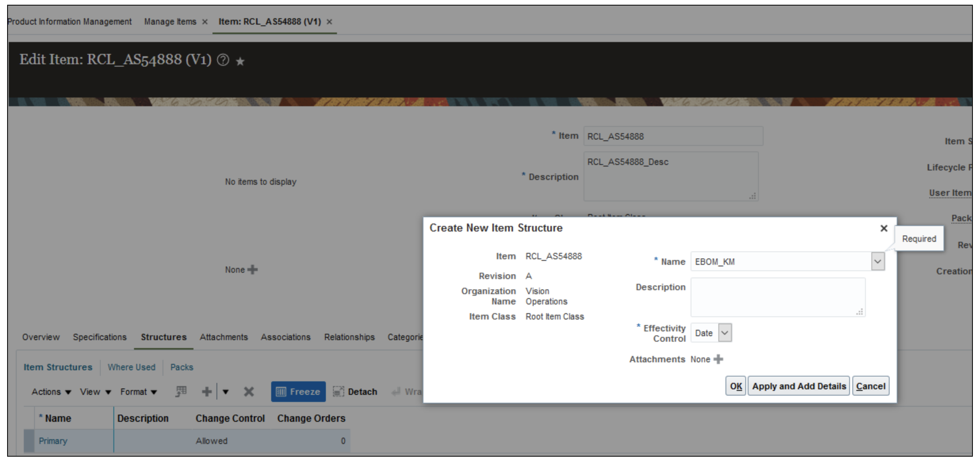This screenshot has height=463, width=980.
Task: Click the favorite star next to the item title
Action: 239,61
